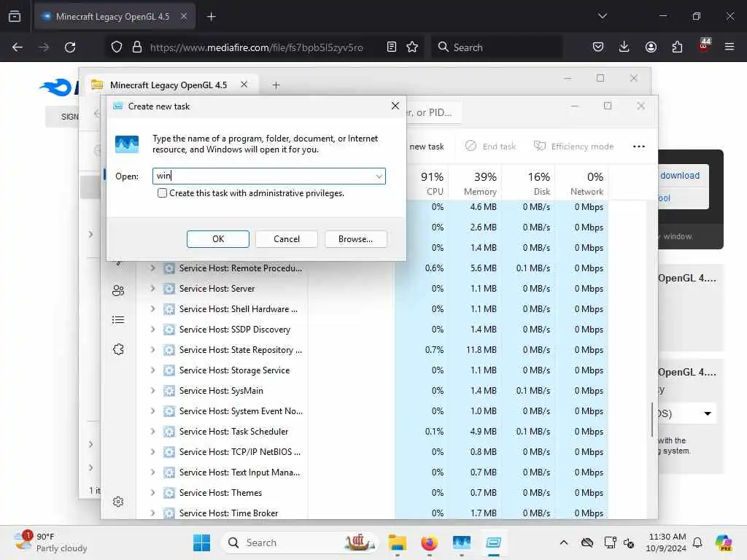This screenshot has width=747, height=560.
Task: Click OK in Create new task dialog
Action: point(217,239)
